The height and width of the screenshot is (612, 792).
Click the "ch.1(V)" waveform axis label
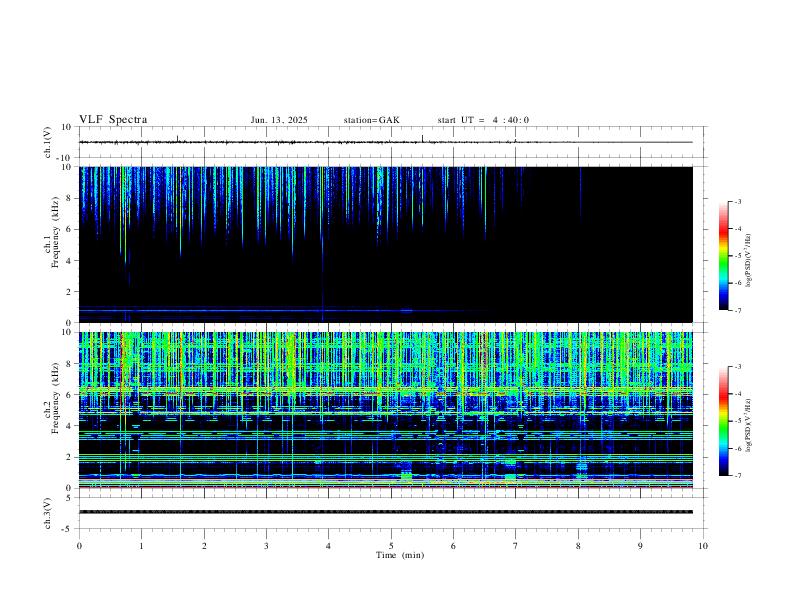[48, 142]
